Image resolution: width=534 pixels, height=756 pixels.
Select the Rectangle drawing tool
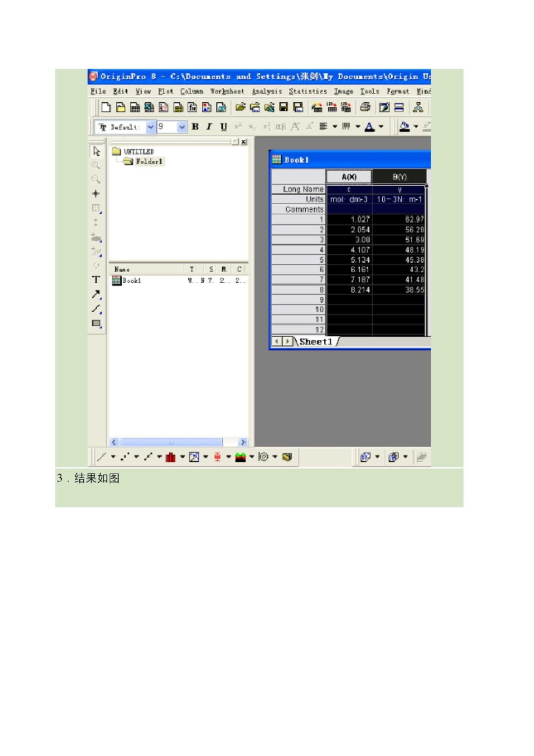coord(96,323)
